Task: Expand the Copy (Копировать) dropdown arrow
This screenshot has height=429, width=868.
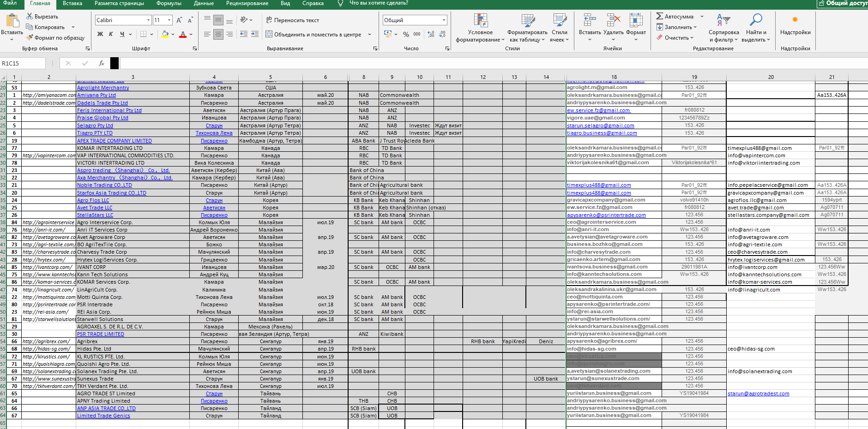Action: tap(73, 27)
